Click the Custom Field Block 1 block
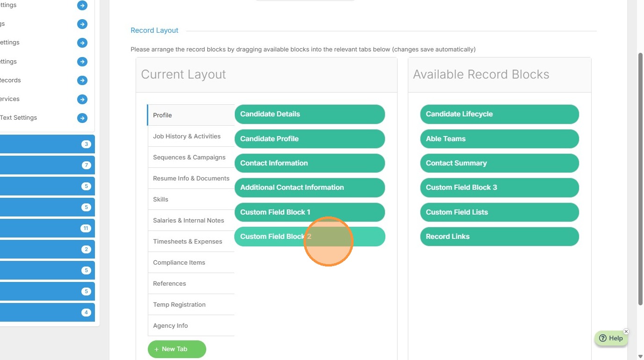 pyautogui.click(x=310, y=212)
